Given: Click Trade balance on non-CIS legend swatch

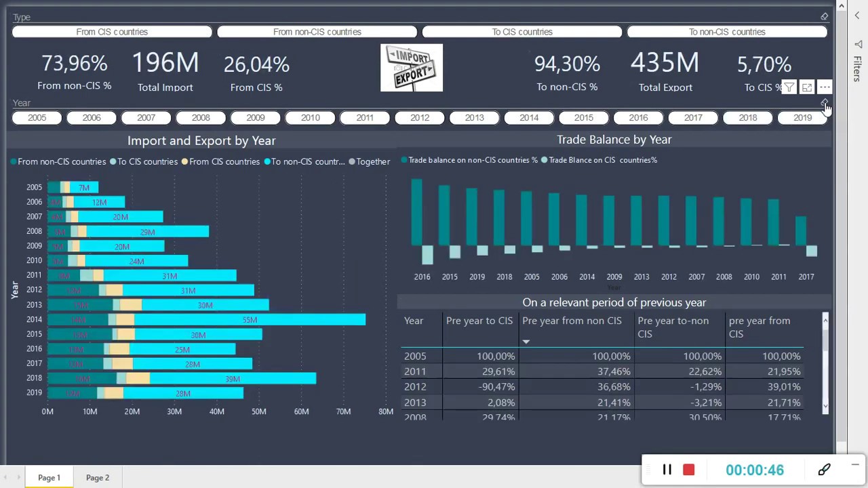Looking at the screenshot, I should coord(404,161).
